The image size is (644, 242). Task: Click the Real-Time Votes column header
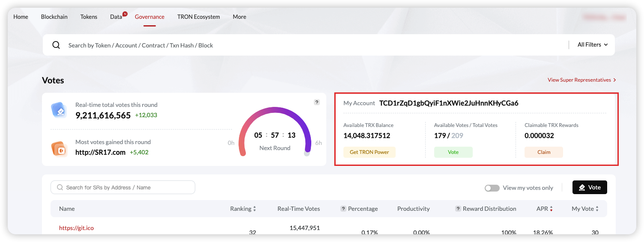pyautogui.click(x=299, y=209)
